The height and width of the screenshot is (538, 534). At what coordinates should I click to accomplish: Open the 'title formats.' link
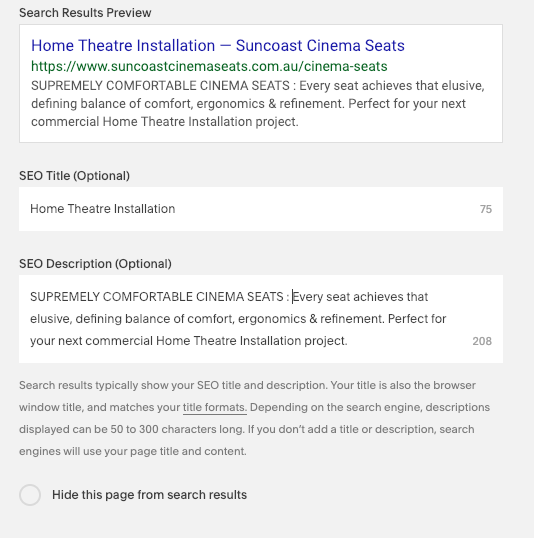215,407
